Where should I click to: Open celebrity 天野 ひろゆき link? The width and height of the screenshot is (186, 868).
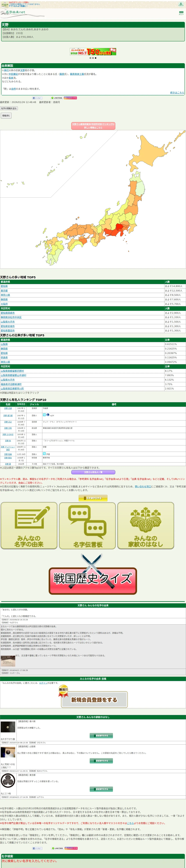pos(8,435)
